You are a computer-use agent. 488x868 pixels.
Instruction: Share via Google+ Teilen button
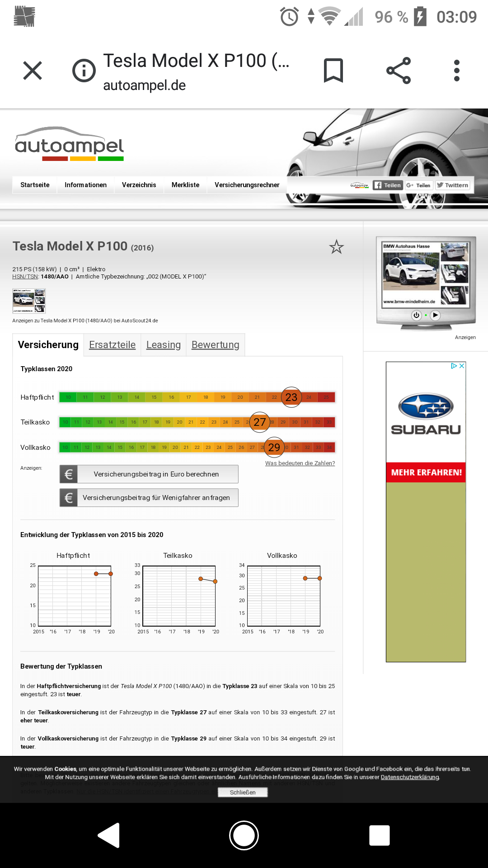418,185
